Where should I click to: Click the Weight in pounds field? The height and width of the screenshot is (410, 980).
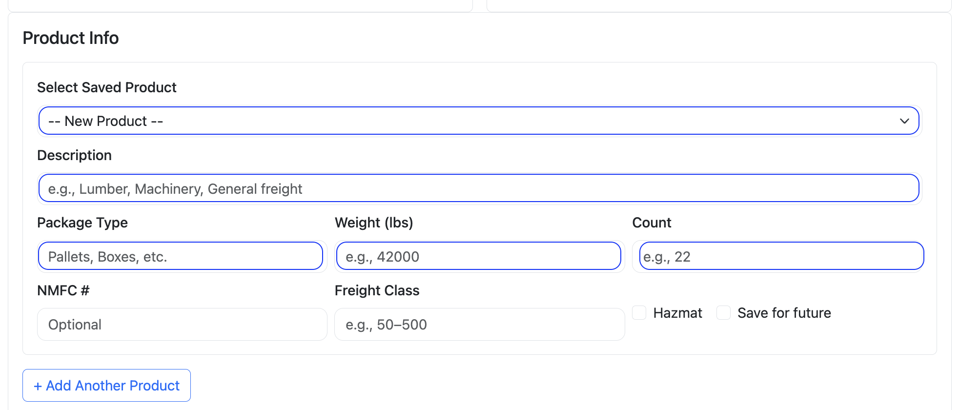[479, 256]
